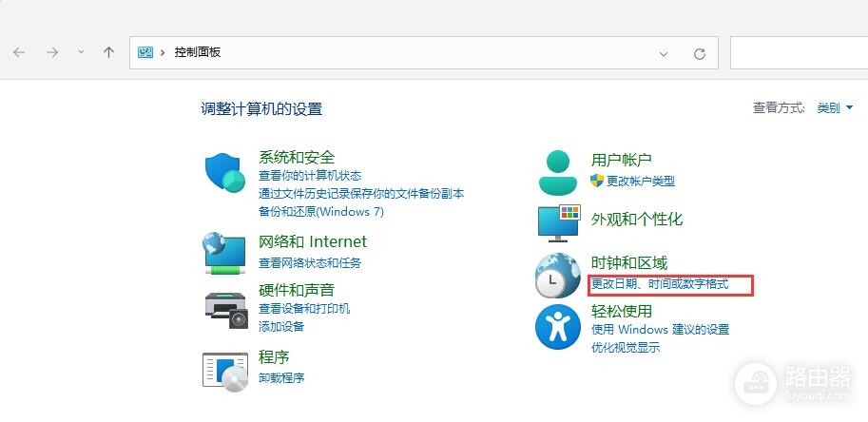Click 更改帐户类型 link

(x=641, y=181)
